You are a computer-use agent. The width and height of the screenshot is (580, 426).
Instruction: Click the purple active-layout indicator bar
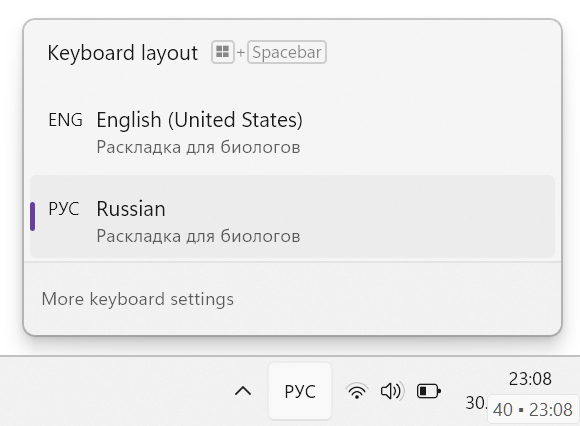(33, 217)
